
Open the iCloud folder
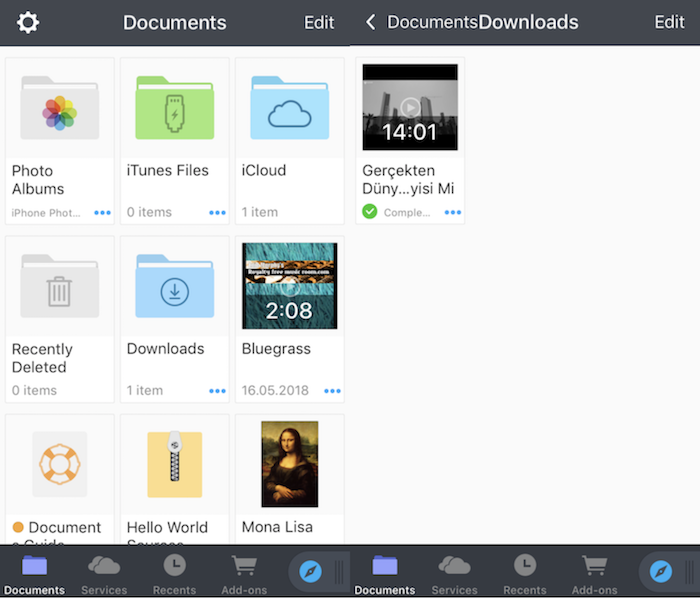click(x=290, y=108)
